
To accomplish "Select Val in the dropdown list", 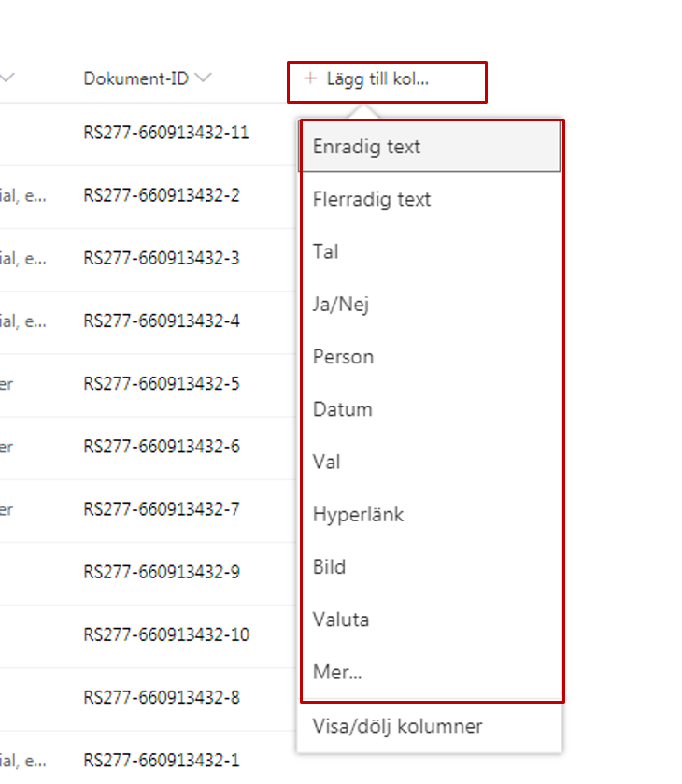I will (x=327, y=462).
